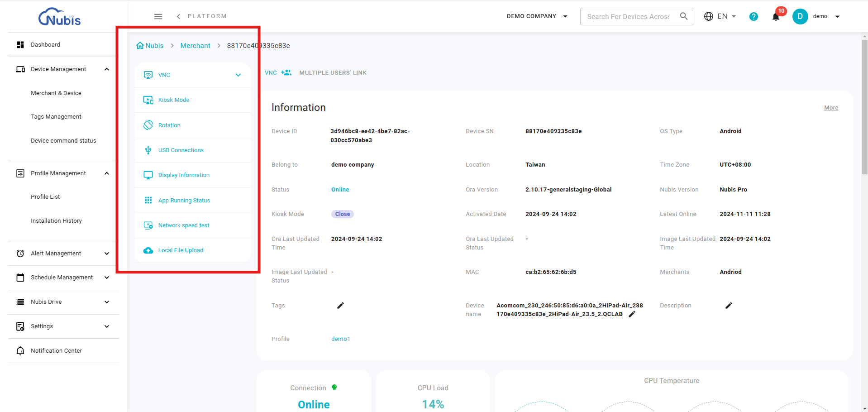Image resolution: width=868 pixels, height=412 pixels.
Task: Click the App Running Status grid icon
Action: tap(148, 200)
